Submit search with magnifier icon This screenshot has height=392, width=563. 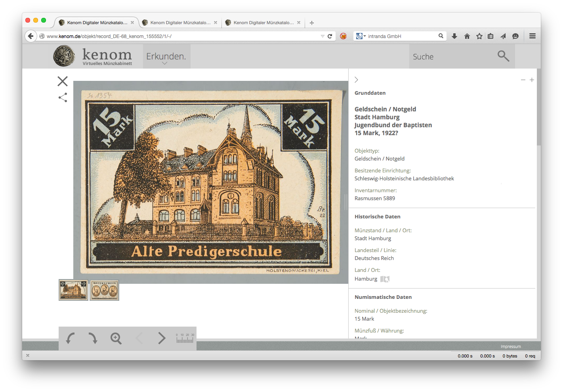coord(503,56)
